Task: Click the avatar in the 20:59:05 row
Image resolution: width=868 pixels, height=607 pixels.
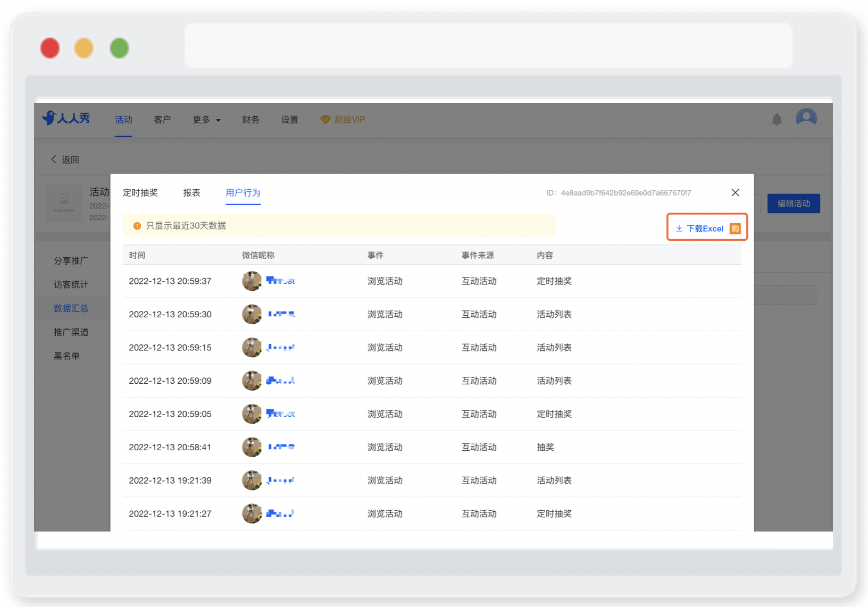Action: [252, 414]
